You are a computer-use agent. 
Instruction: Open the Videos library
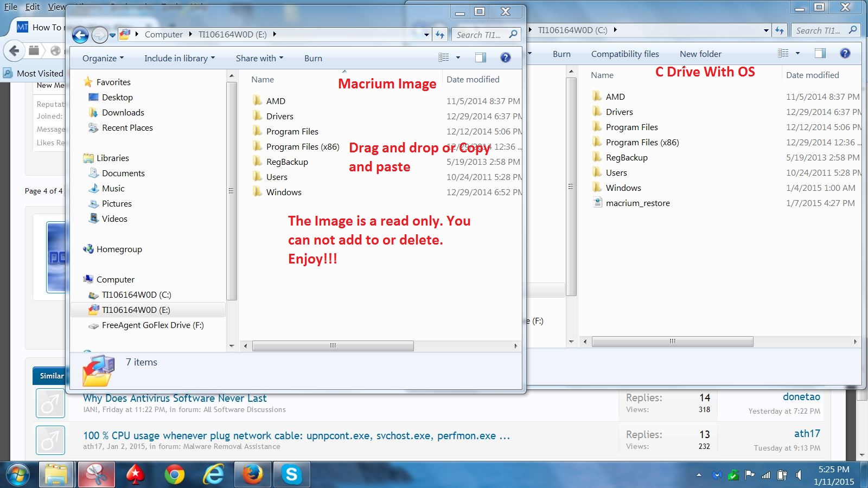(x=114, y=219)
